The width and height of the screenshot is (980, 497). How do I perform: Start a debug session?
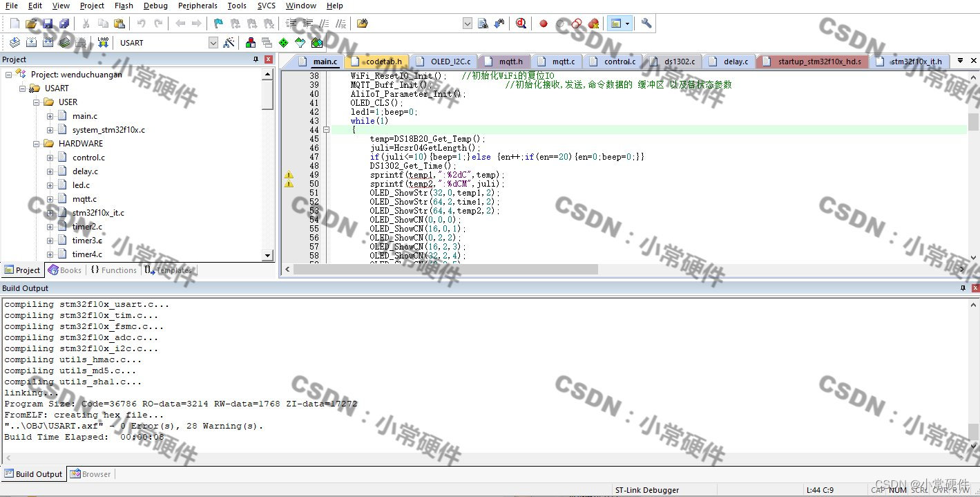coord(521,23)
